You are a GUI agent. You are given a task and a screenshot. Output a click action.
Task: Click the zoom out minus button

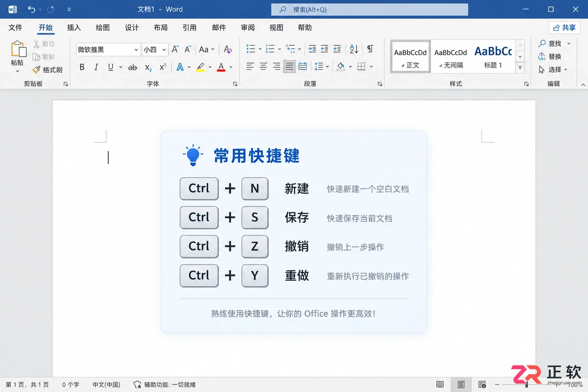pyautogui.click(x=497, y=384)
